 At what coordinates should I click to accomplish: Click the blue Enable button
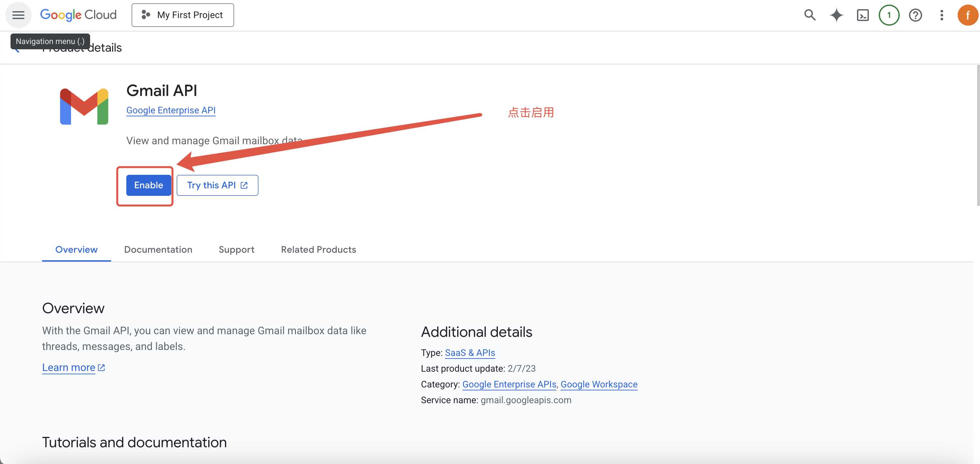point(148,185)
